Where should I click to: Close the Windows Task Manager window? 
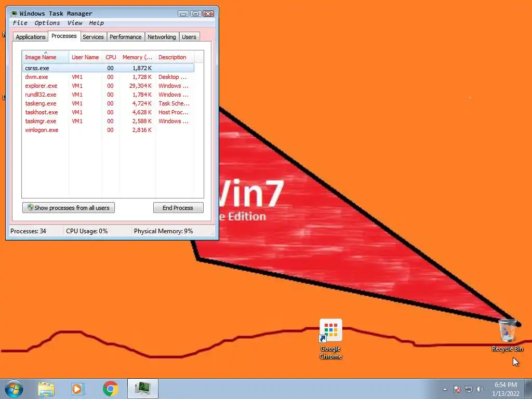(208, 14)
